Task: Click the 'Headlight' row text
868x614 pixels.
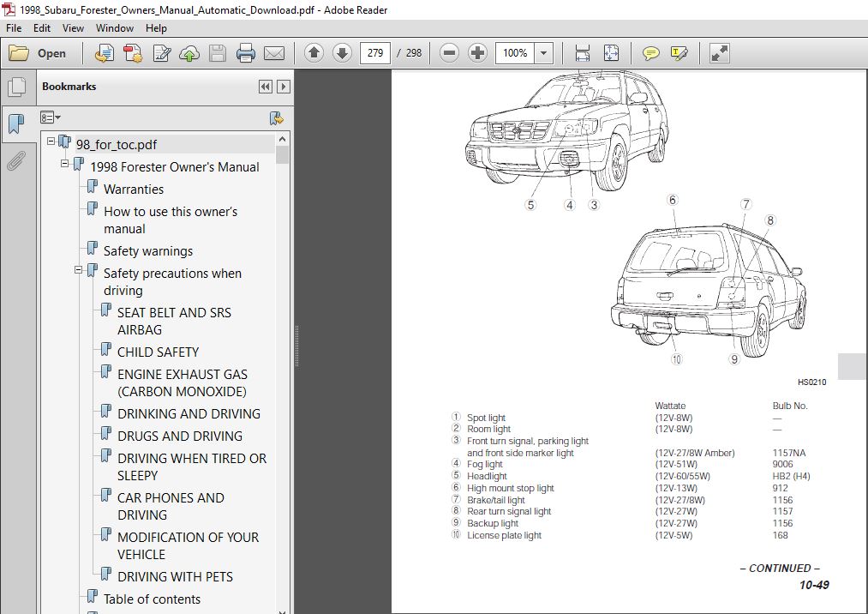Action: [x=487, y=476]
